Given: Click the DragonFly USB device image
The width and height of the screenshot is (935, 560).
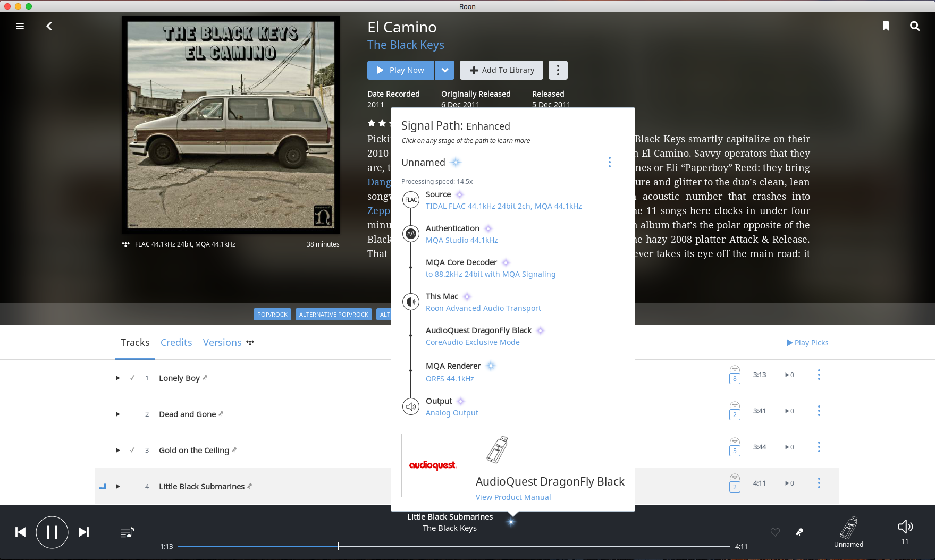Looking at the screenshot, I should (x=498, y=450).
